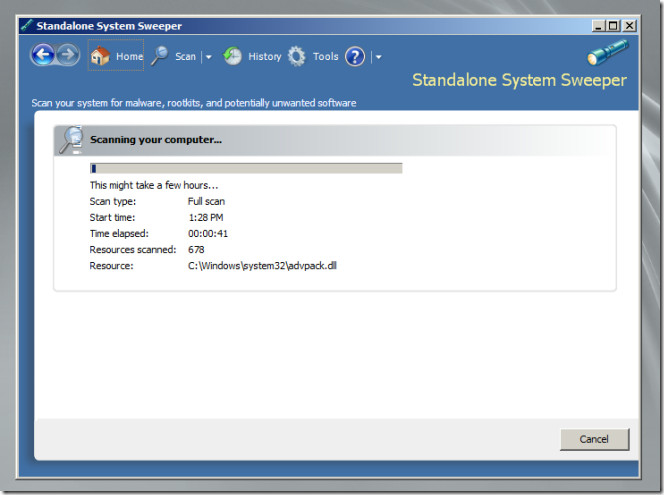This screenshot has width=664, height=495.
Task: Click the 'Start time:' label
Action: tap(112, 217)
